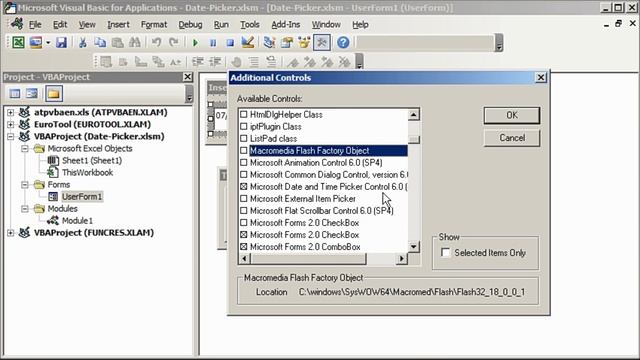Image resolution: width=640 pixels, height=360 pixels.
Task: Open the Window menu
Action: tap(326, 24)
